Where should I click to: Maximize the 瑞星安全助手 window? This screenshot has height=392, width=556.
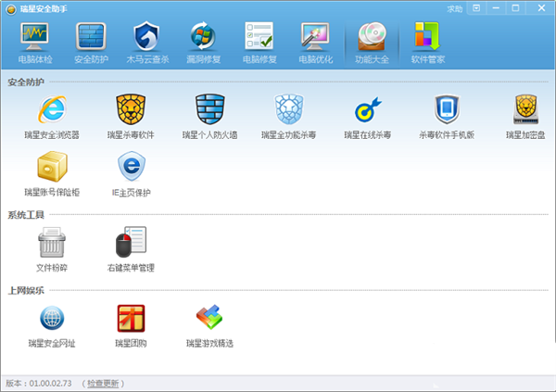point(515,8)
